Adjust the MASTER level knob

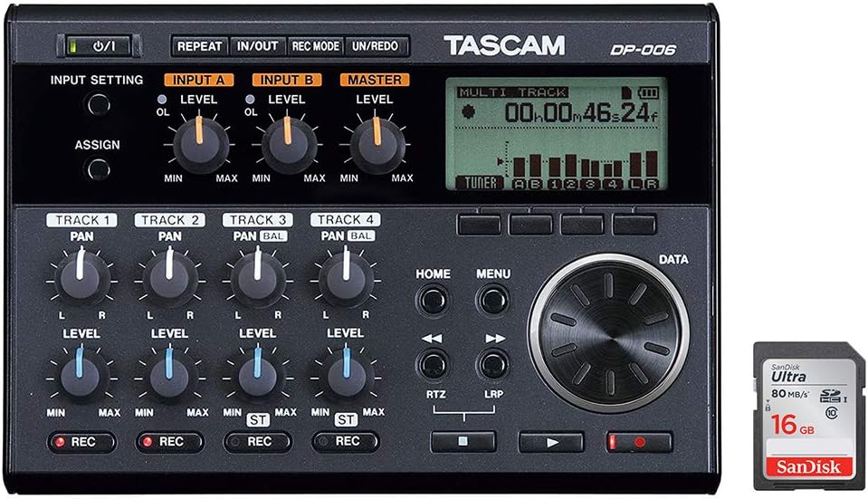[377, 145]
